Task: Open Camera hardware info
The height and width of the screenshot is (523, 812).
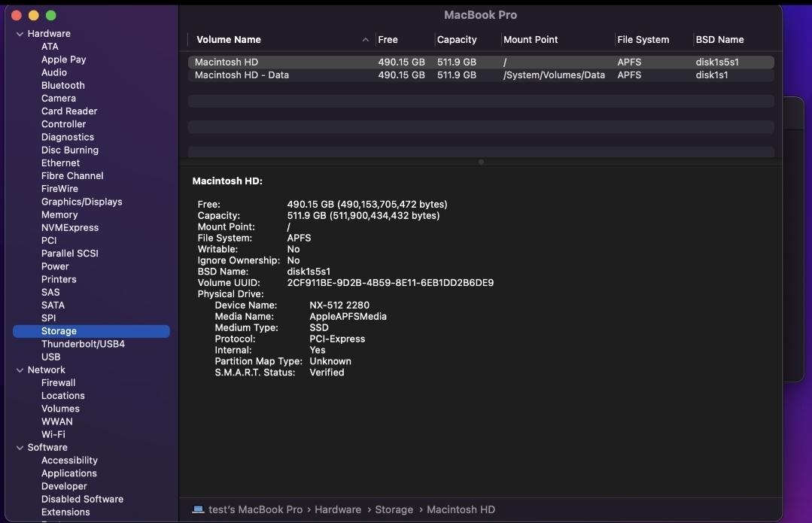Action: pyautogui.click(x=59, y=99)
